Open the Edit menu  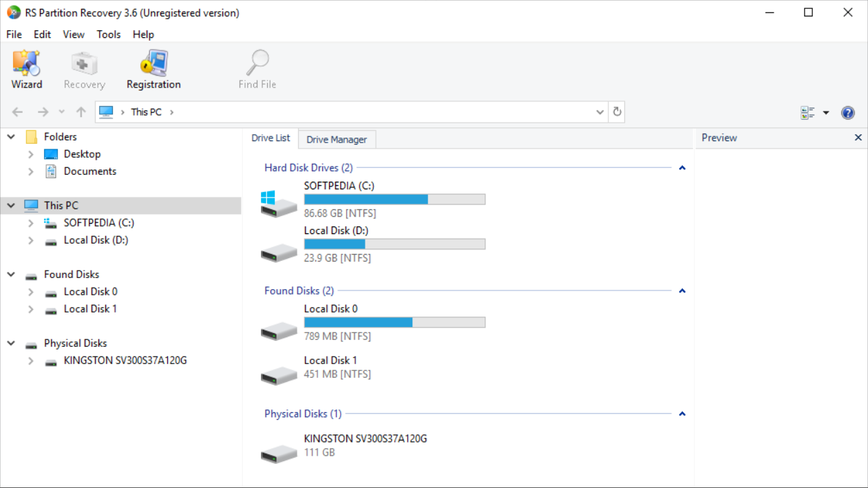click(42, 34)
